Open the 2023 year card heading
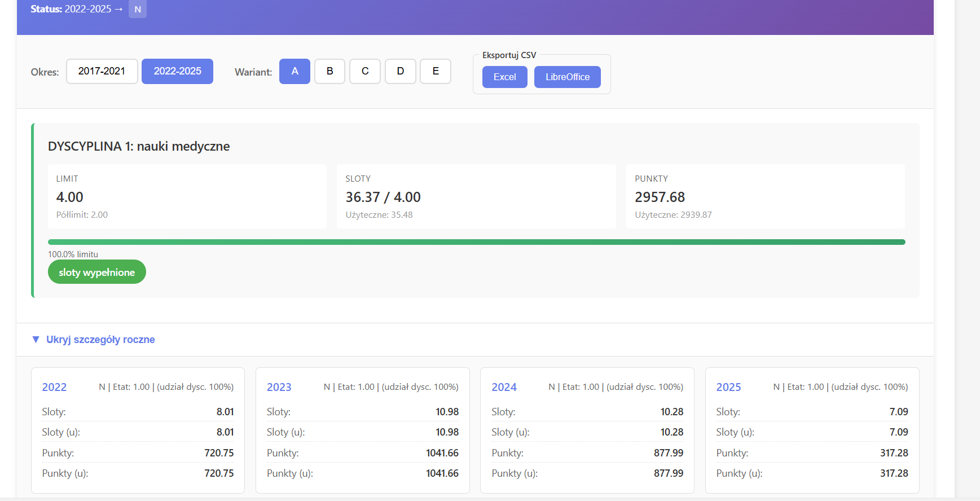Image resolution: width=980 pixels, height=501 pixels. pyautogui.click(x=279, y=387)
